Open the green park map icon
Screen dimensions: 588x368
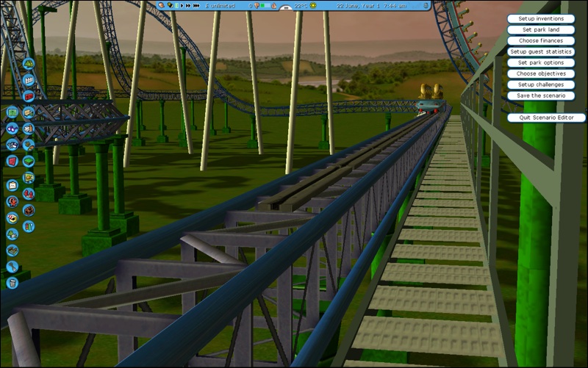pyautogui.click(x=12, y=112)
